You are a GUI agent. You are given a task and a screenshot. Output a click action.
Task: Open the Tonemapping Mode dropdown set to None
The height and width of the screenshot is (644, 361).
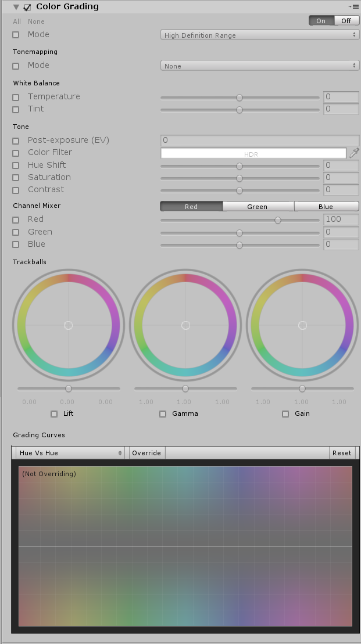[259, 66]
